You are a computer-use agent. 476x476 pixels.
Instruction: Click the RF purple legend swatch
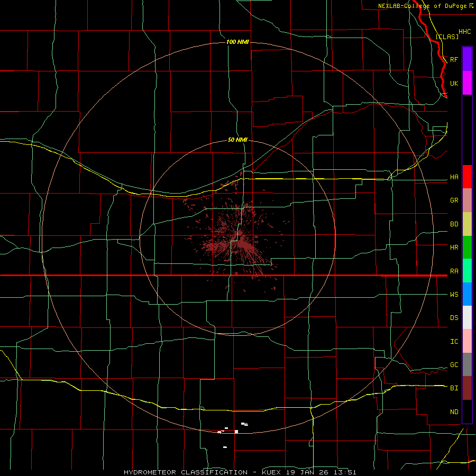coord(467,59)
